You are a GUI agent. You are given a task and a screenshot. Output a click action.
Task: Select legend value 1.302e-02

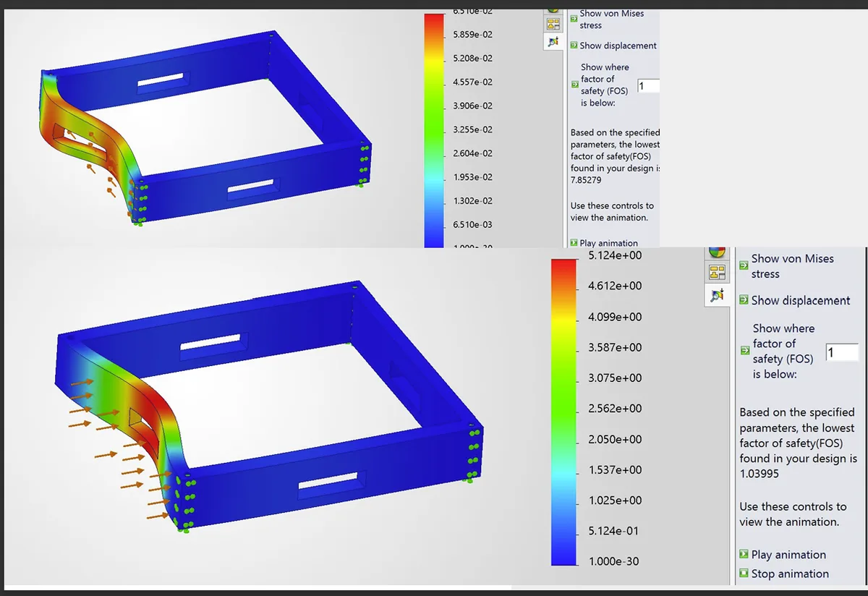click(472, 200)
